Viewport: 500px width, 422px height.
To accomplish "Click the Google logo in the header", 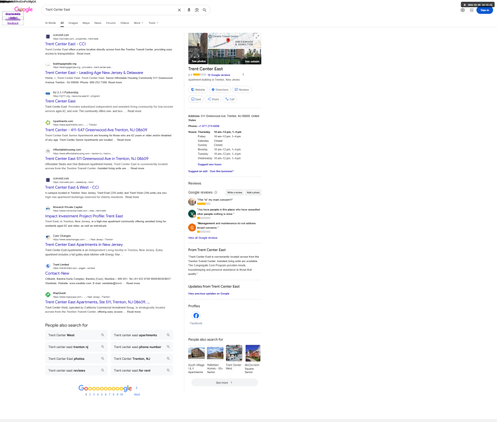I will click(23, 9).
